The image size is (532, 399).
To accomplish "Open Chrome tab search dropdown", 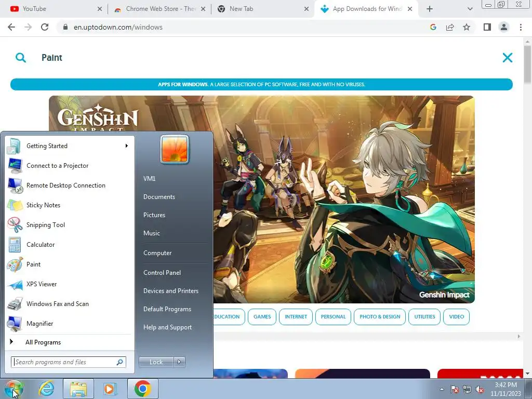I will [470, 9].
